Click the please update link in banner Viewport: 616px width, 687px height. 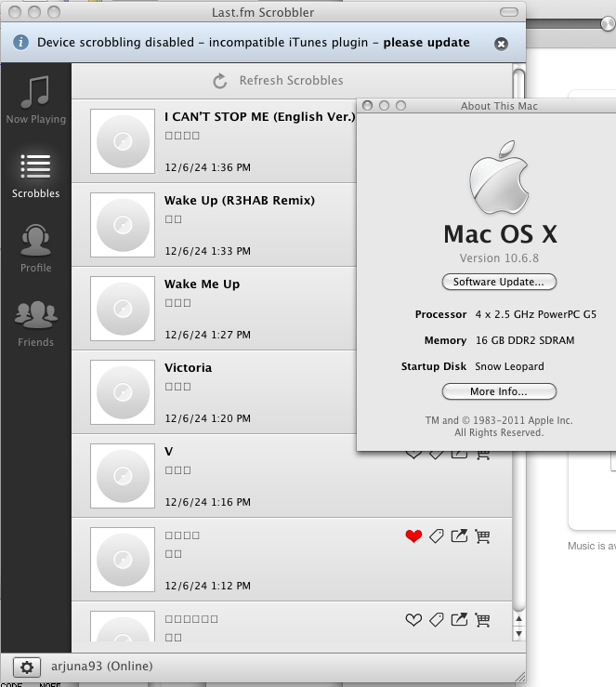coord(426,43)
